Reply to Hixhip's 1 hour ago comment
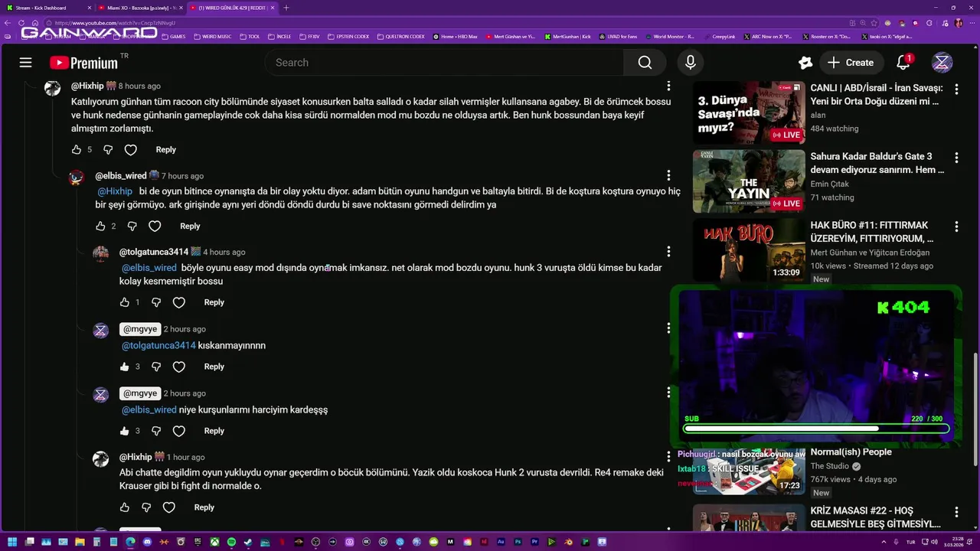The width and height of the screenshot is (980, 551). (x=204, y=507)
